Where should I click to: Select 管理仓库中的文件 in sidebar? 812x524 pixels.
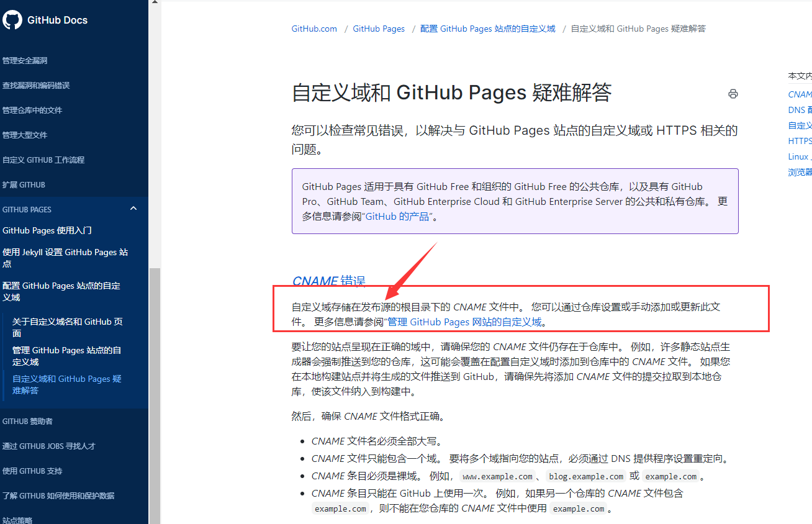[x=32, y=111]
